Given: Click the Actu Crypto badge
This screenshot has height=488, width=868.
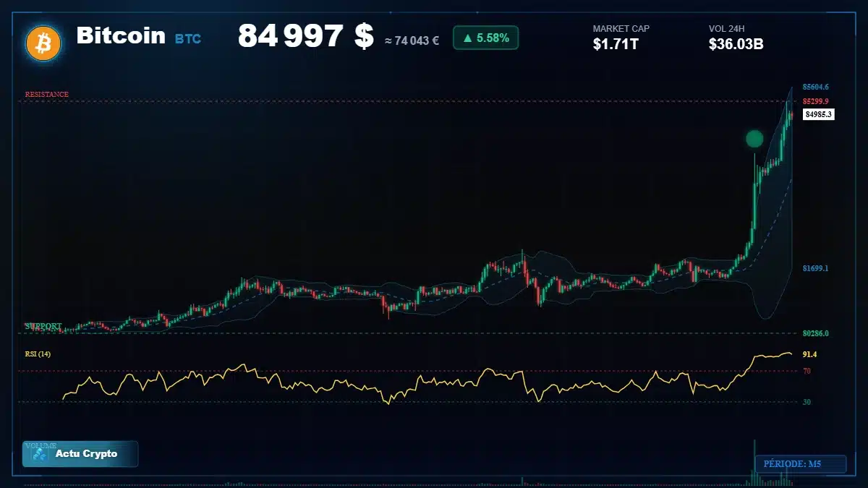Looking at the screenshot, I should pyautogui.click(x=80, y=454).
